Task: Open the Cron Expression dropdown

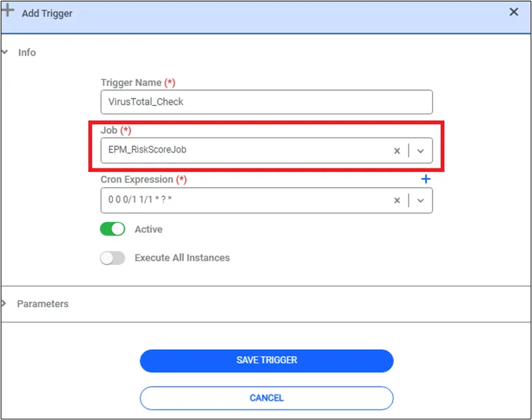Action: click(420, 200)
